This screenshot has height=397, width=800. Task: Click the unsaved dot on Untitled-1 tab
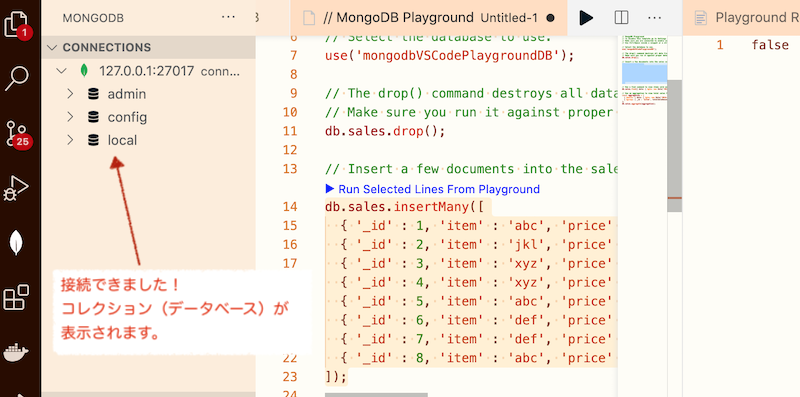[550, 18]
